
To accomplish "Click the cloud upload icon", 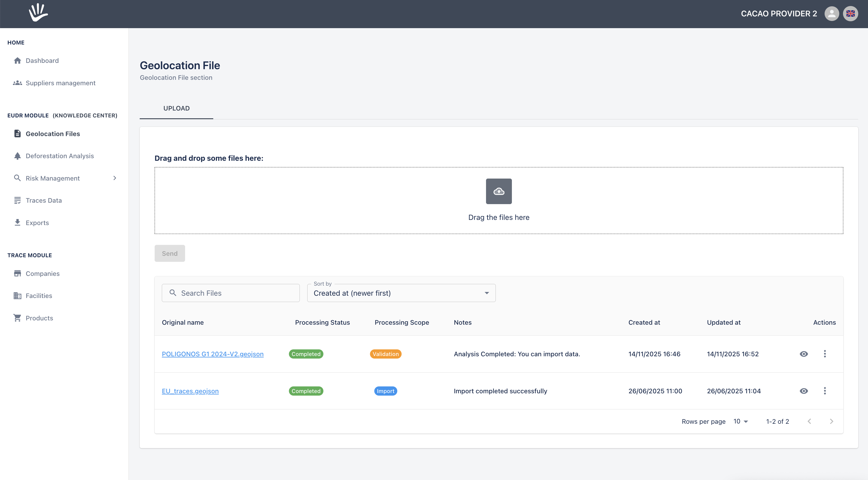I will click(499, 191).
